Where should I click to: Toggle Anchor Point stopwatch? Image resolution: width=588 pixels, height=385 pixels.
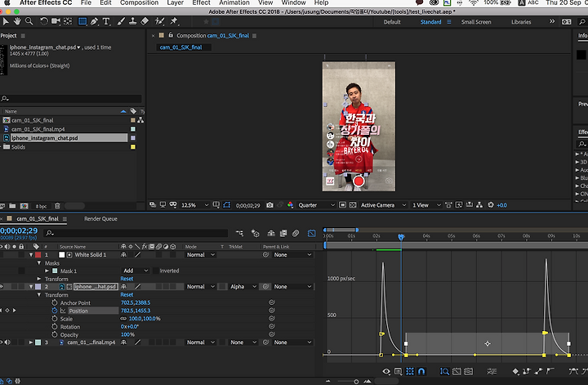point(55,302)
